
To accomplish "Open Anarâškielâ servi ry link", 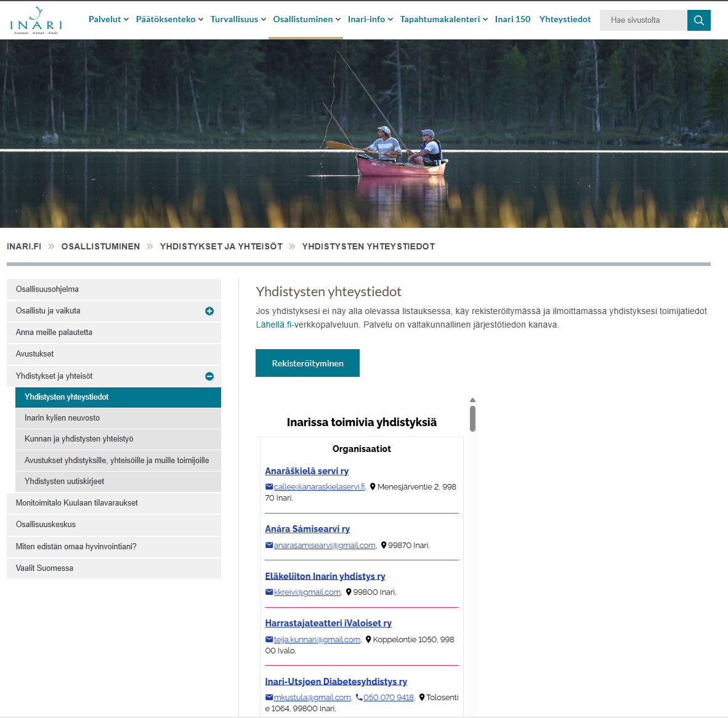I will coord(307,471).
